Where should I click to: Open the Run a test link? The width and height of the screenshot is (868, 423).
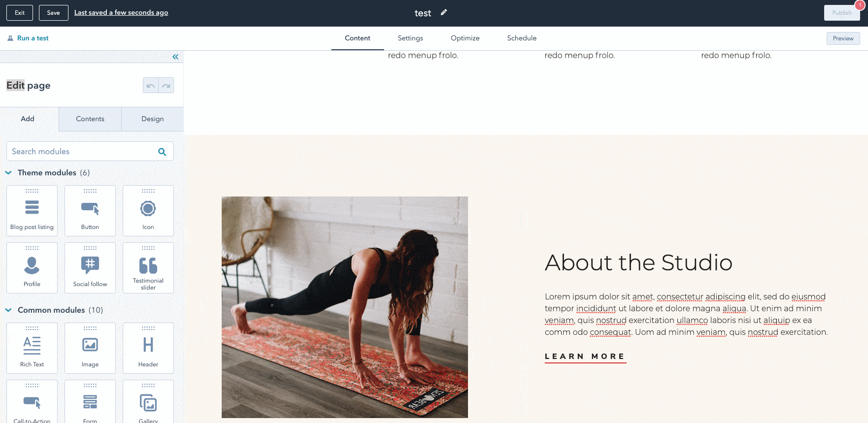[x=28, y=38]
